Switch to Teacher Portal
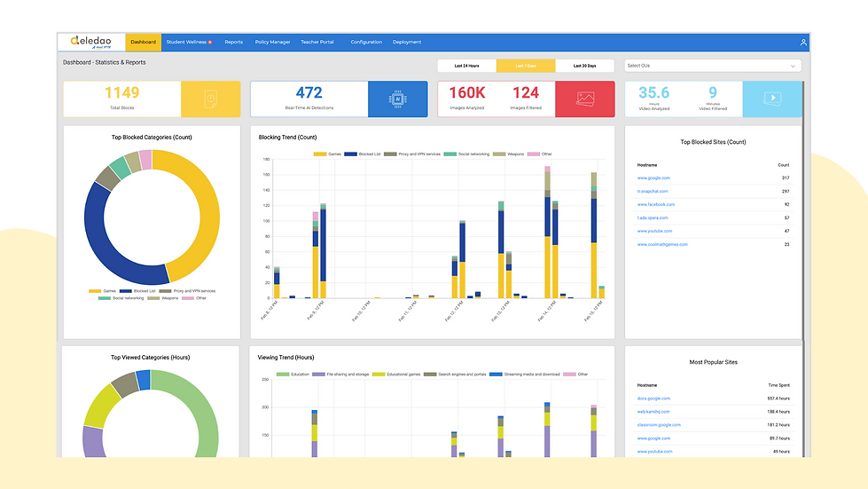The height and width of the screenshot is (489, 868). [317, 42]
